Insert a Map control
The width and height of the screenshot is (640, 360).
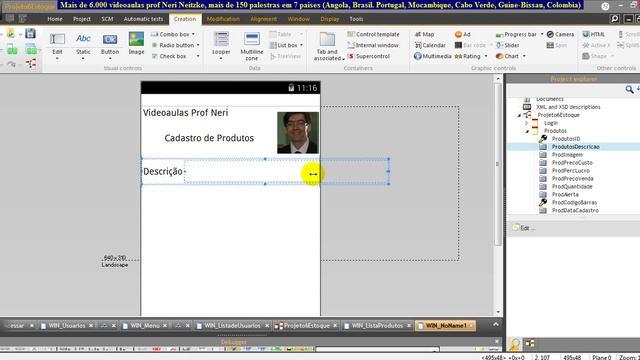point(424,34)
